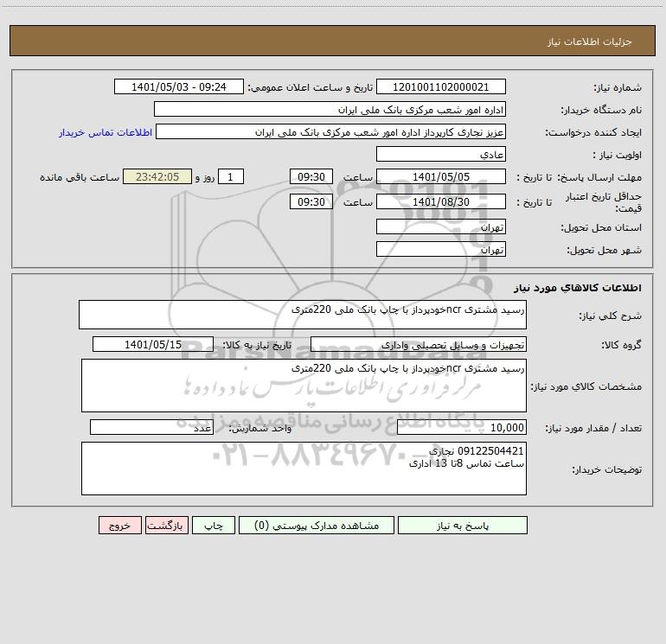Click the priority field showing عادی
The image size is (666, 644).
point(441,154)
